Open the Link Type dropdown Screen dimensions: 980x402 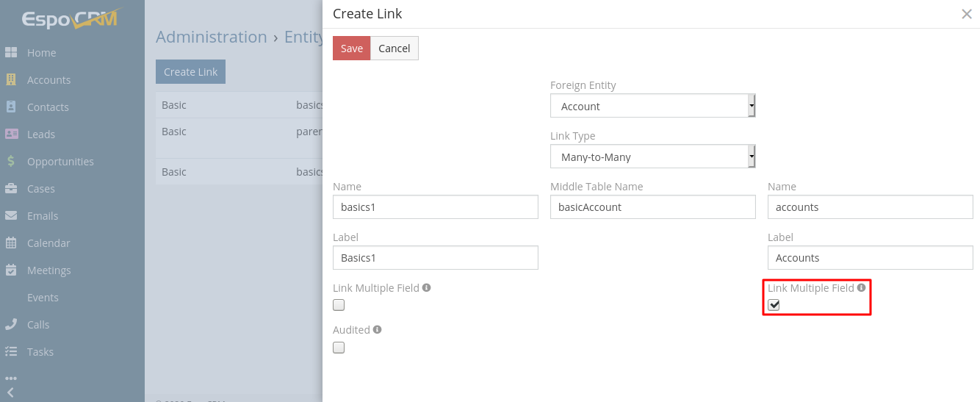tap(652, 157)
